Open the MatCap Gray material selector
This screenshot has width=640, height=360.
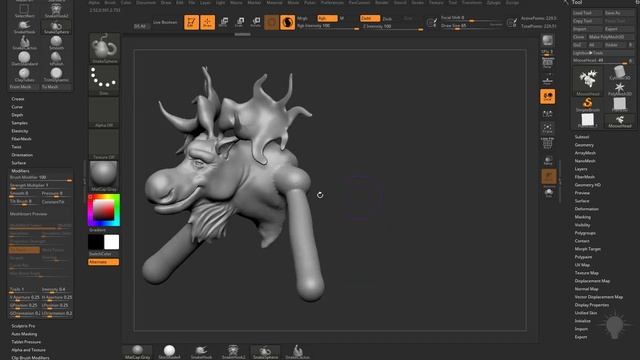(x=104, y=176)
